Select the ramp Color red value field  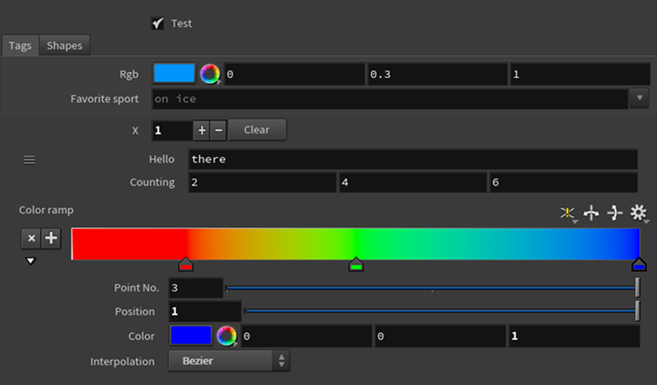pyautogui.click(x=306, y=336)
